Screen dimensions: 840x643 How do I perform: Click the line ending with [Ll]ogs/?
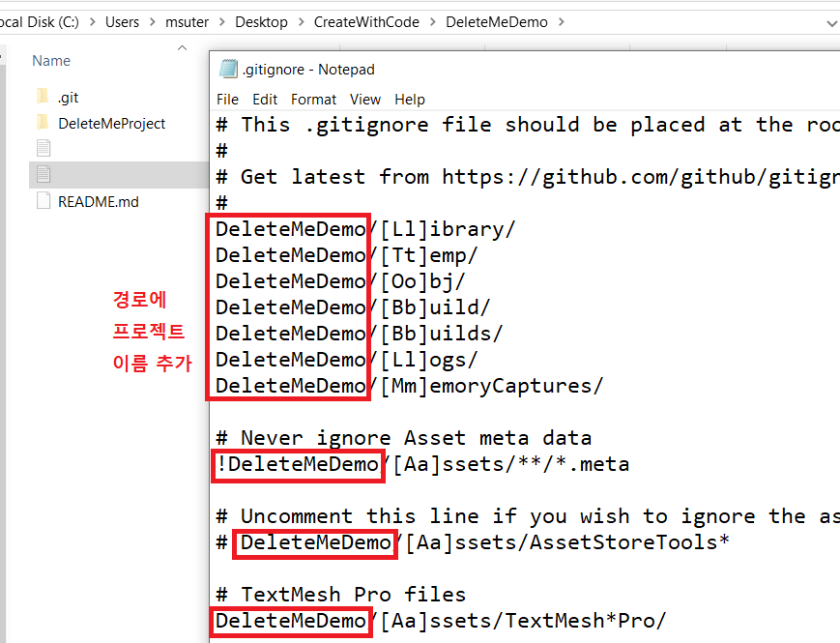(345, 360)
